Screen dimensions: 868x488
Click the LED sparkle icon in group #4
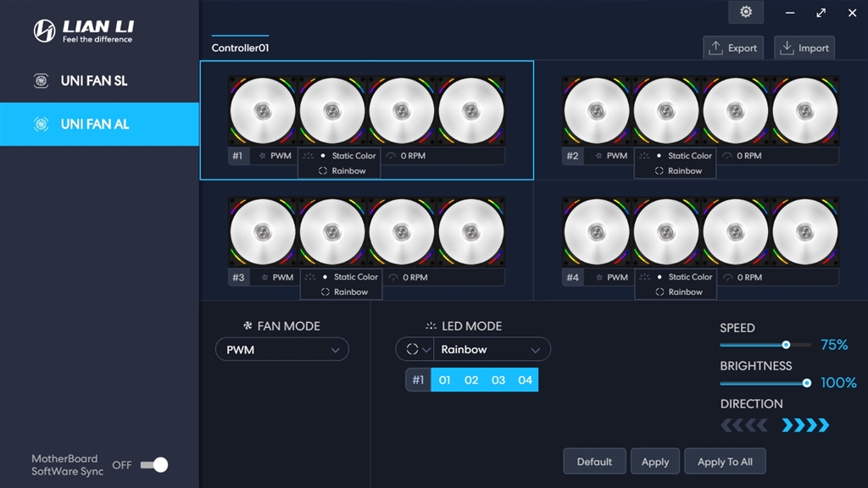pos(645,277)
